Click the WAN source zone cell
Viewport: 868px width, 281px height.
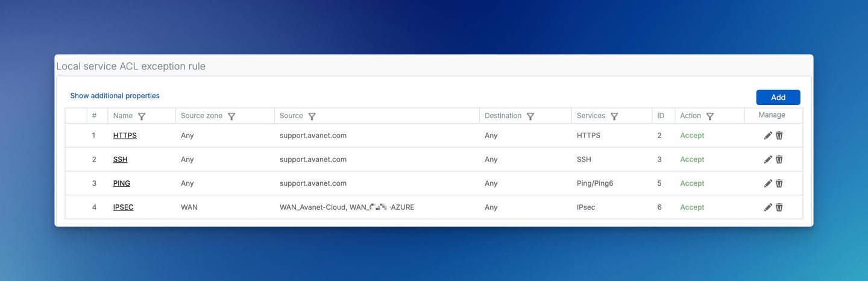pos(189,207)
